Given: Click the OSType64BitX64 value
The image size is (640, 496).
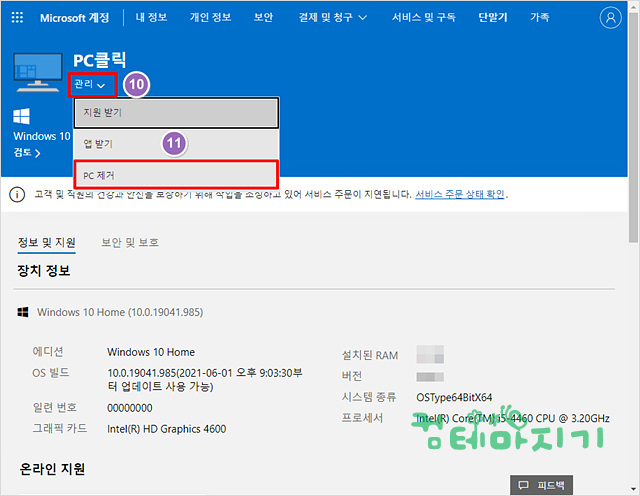Looking at the screenshot, I should point(454,397).
